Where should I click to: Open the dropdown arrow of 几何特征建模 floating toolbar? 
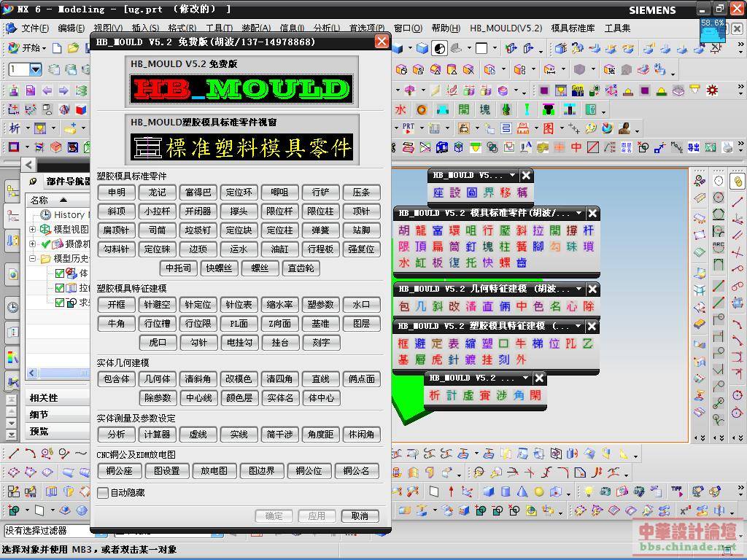(578, 289)
